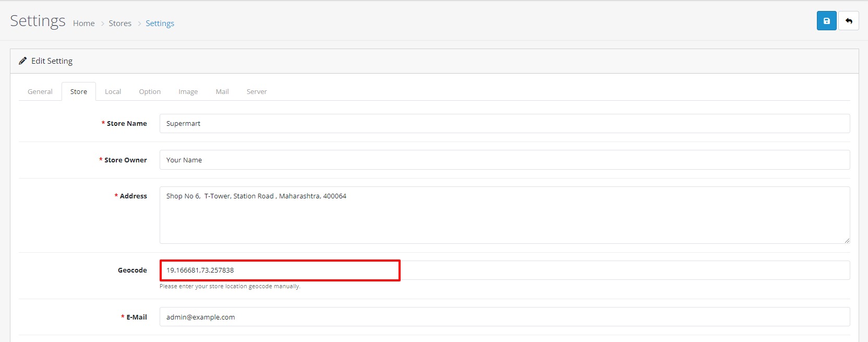This screenshot has width=868, height=342.
Task: Click the E-Mail field with admin@example.com
Action: click(504, 317)
